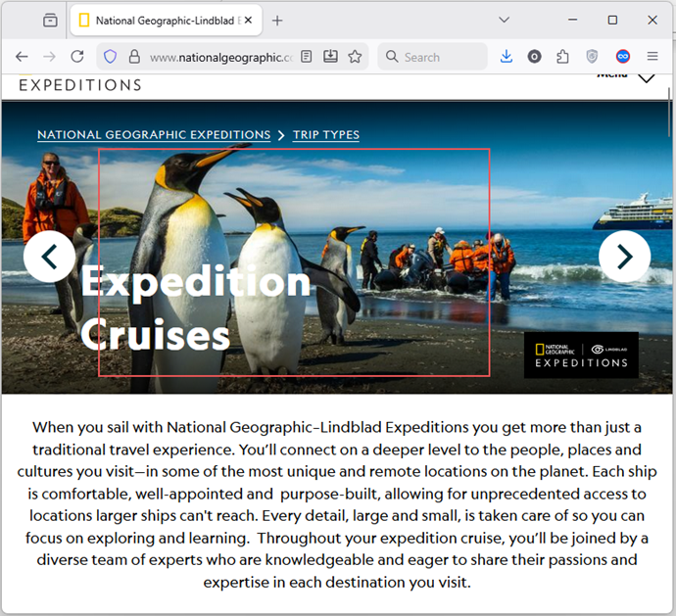The height and width of the screenshot is (616, 676).
Task: Expand the list all tabs dropdown
Action: pos(504,20)
